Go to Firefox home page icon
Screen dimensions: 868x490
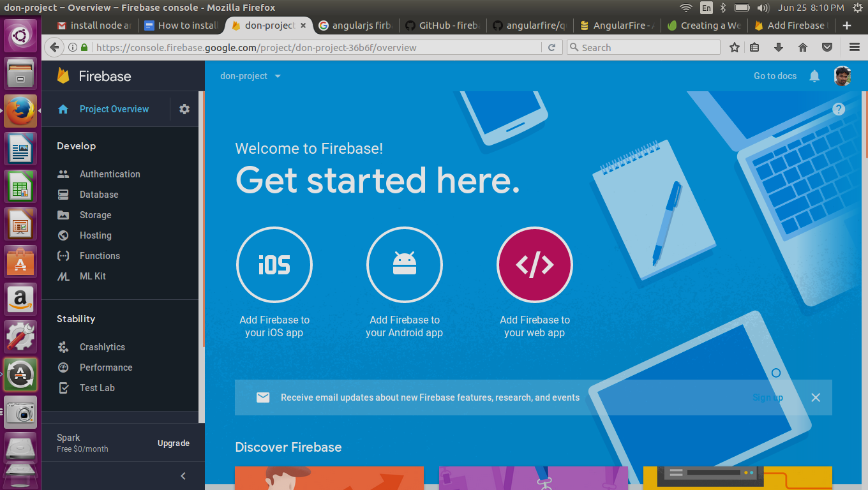point(803,47)
